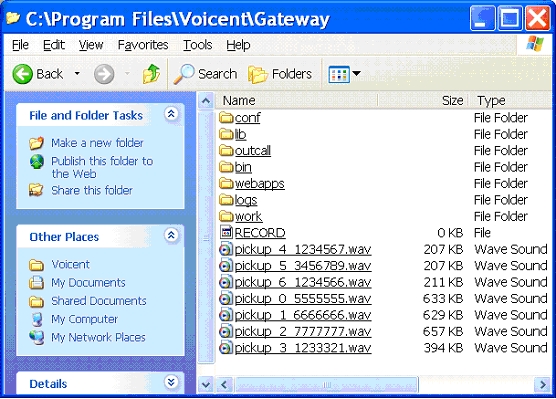Open My Network Places link
This screenshot has height=399, width=556.
pyautogui.click(x=98, y=337)
